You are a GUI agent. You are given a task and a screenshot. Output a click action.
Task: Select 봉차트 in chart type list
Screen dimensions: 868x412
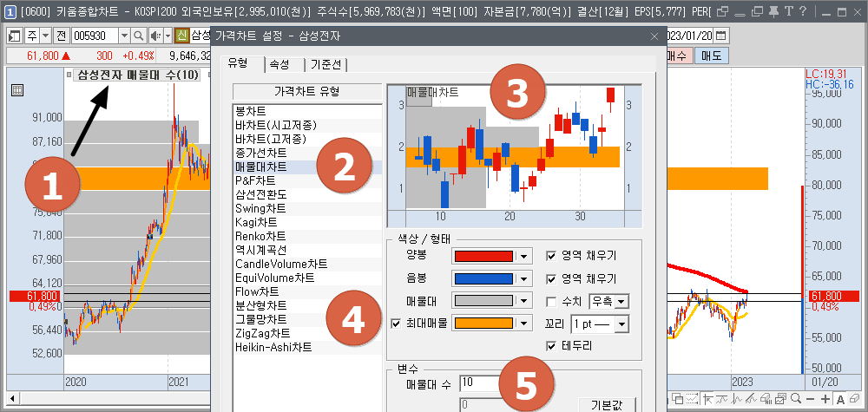307,111
